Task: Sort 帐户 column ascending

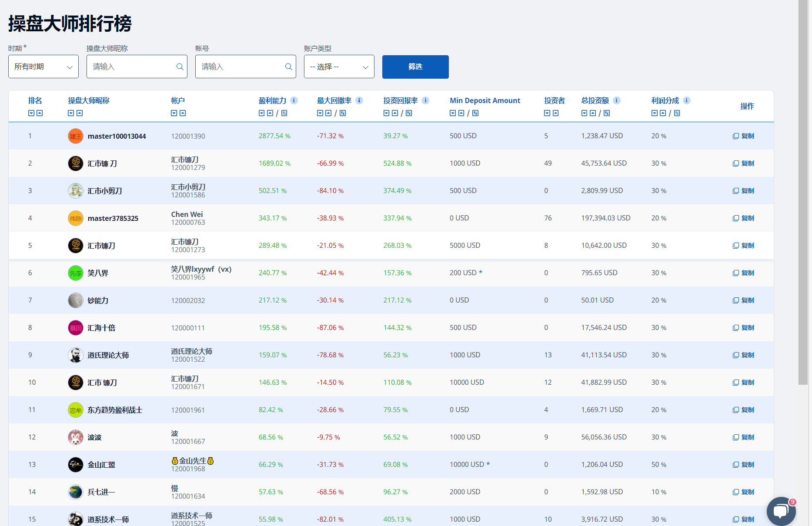Action: pos(183,113)
